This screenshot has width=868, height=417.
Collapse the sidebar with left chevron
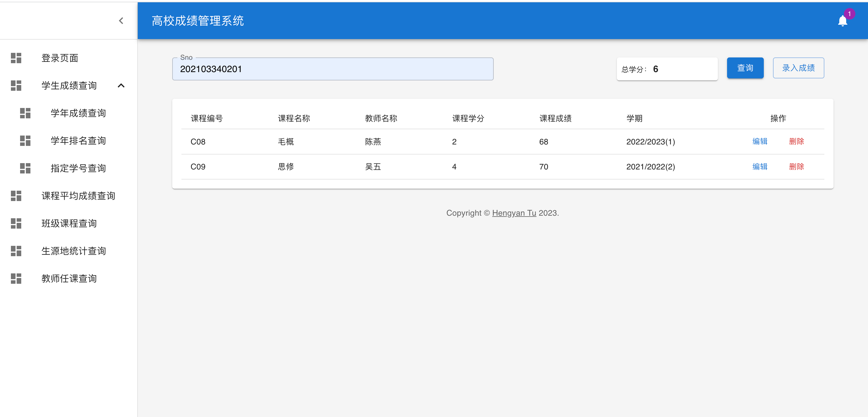[121, 21]
